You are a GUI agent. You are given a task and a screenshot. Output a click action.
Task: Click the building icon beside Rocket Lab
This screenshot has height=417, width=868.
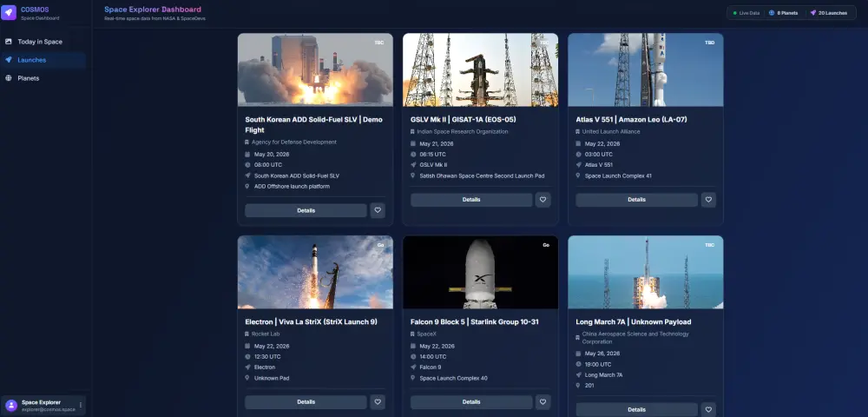(247, 334)
